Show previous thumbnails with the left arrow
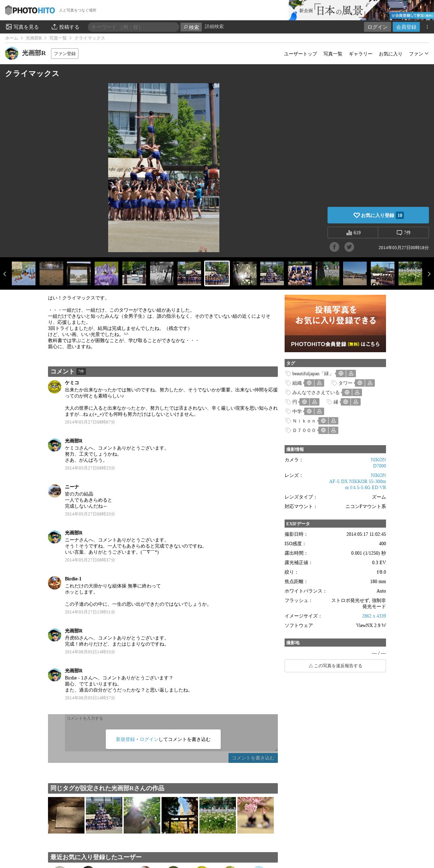434x868 pixels. pos(4,274)
